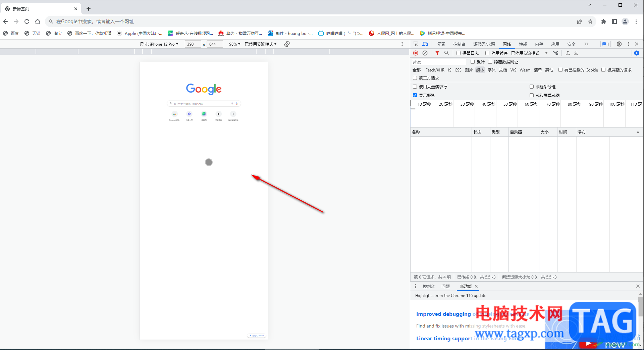Open tab search chevron in title bar
The width and height of the screenshot is (644, 350).
(589, 5)
